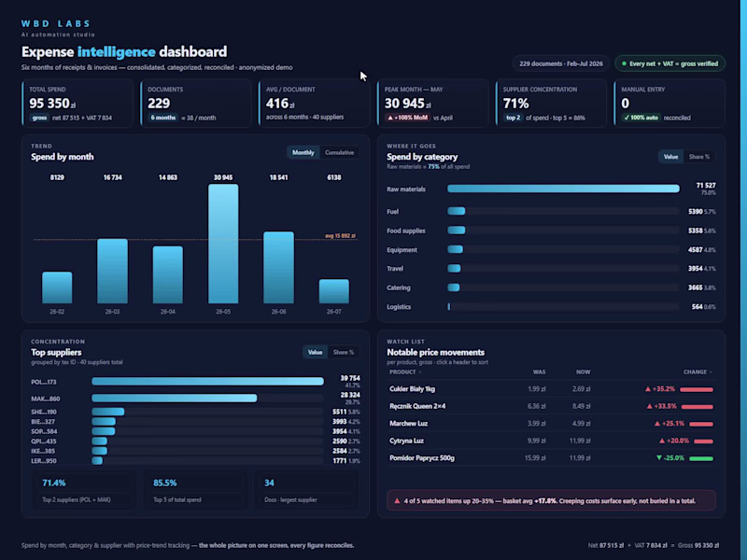Click the POL...173 supplier bar
This screenshot has height=560, width=747.
click(207, 382)
